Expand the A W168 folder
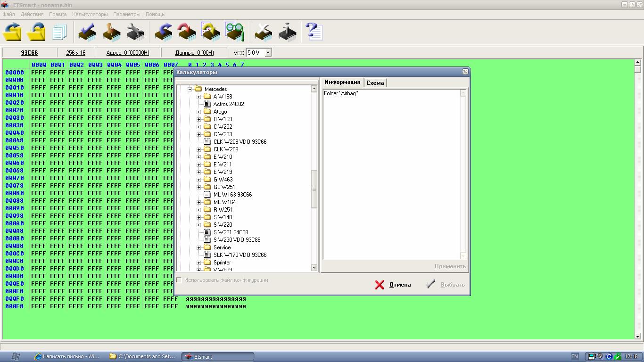644x362 pixels. coord(198,97)
